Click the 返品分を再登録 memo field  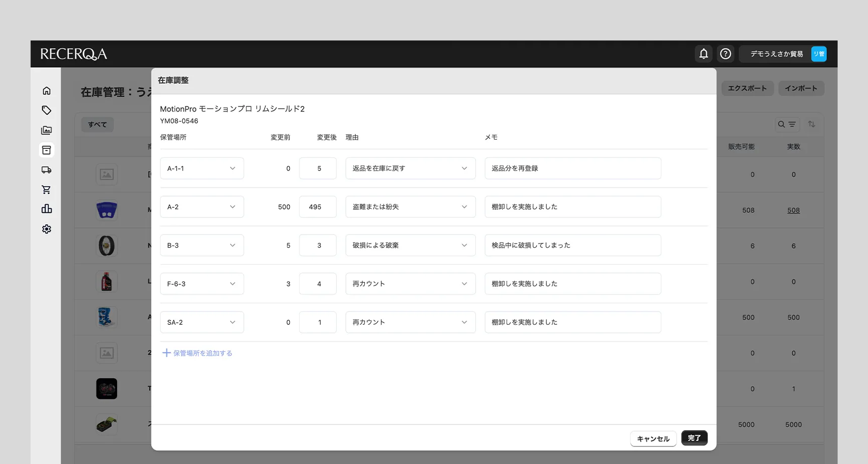tap(572, 168)
